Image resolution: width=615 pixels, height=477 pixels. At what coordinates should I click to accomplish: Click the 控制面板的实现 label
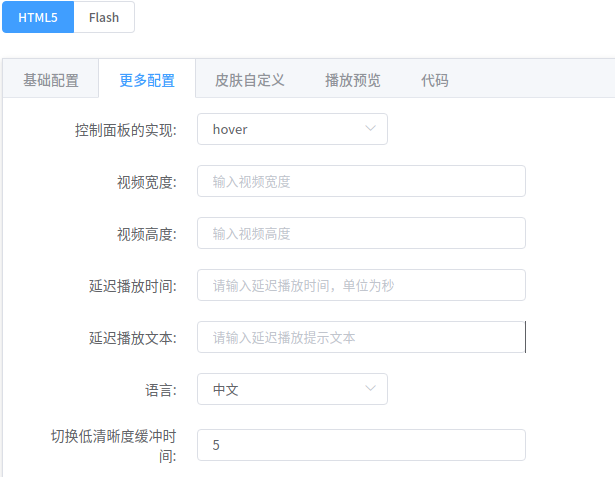(x=126, y=130)
